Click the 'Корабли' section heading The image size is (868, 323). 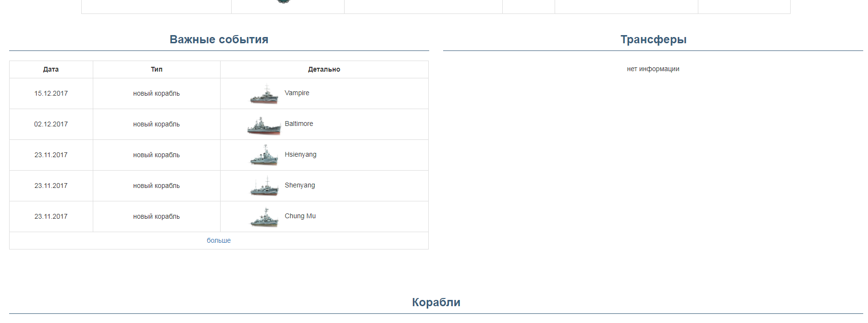(x=436, y=302)
